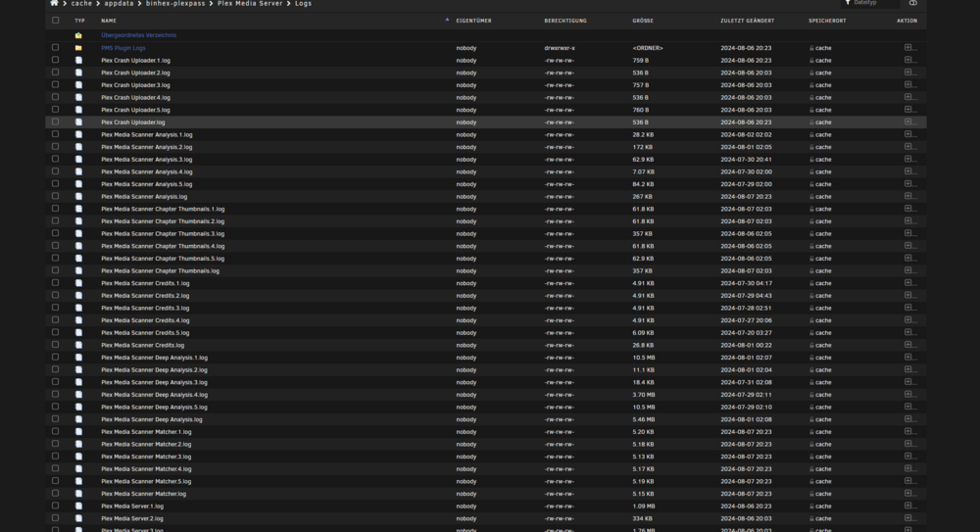
Task: Click the parent directory folder-up icon
Action: click(78, 35)
